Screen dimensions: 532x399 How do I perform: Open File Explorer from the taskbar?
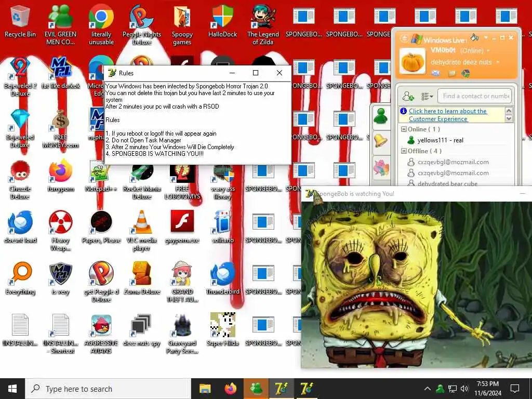[x=205, y=389]
